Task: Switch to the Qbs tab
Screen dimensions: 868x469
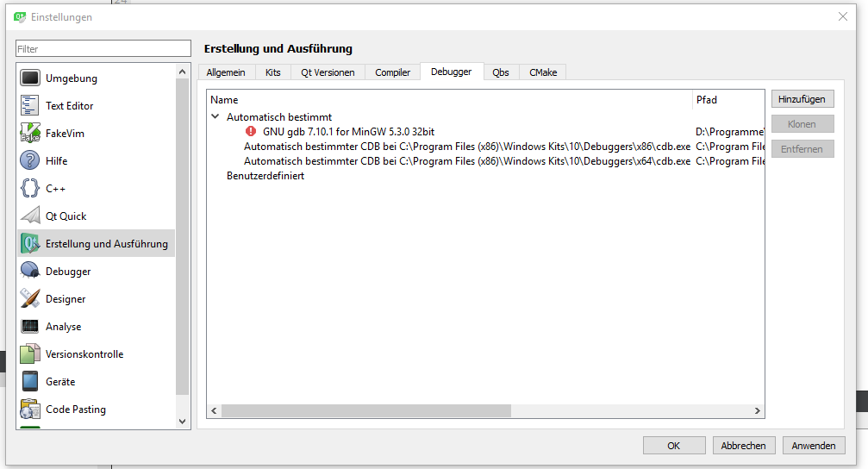Action: coord(501,72)
